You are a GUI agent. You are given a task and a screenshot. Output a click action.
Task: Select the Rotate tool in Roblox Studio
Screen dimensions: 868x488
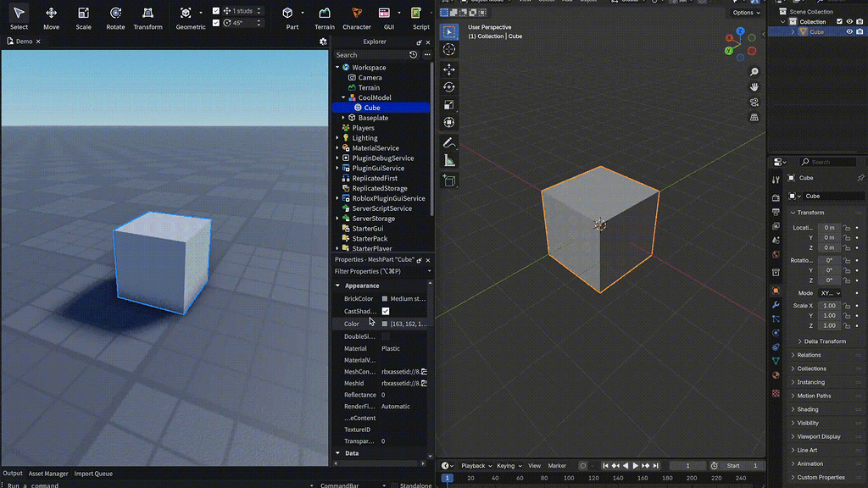click(116, 17)
